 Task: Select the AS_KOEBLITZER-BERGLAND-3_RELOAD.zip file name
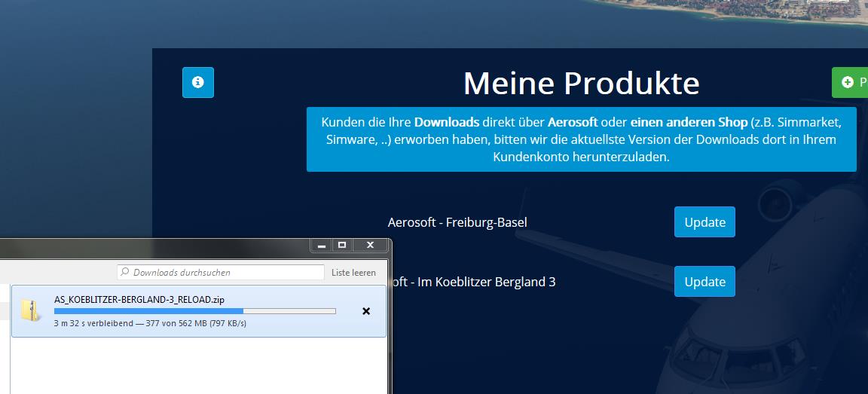(x=139, y=299)
